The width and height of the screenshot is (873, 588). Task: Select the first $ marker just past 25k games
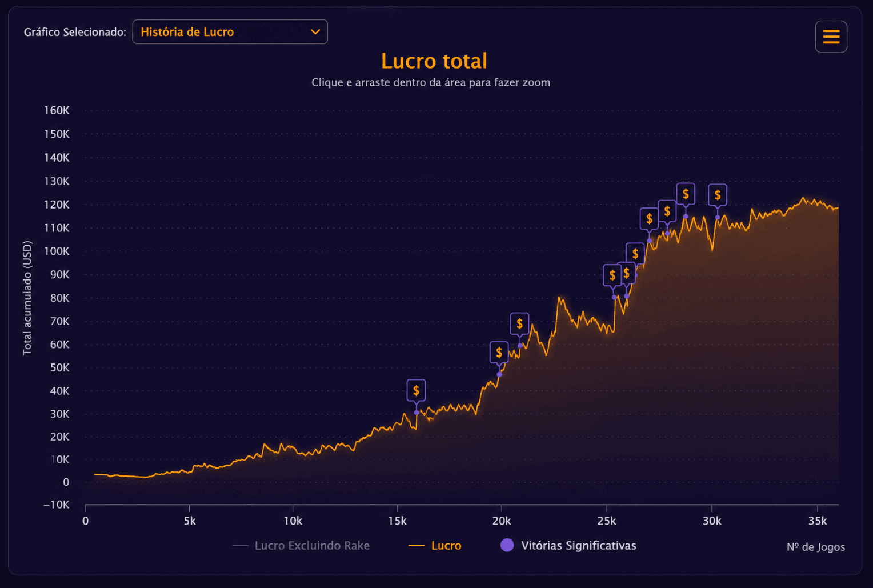pyautogui.click(x=612, y=275)
